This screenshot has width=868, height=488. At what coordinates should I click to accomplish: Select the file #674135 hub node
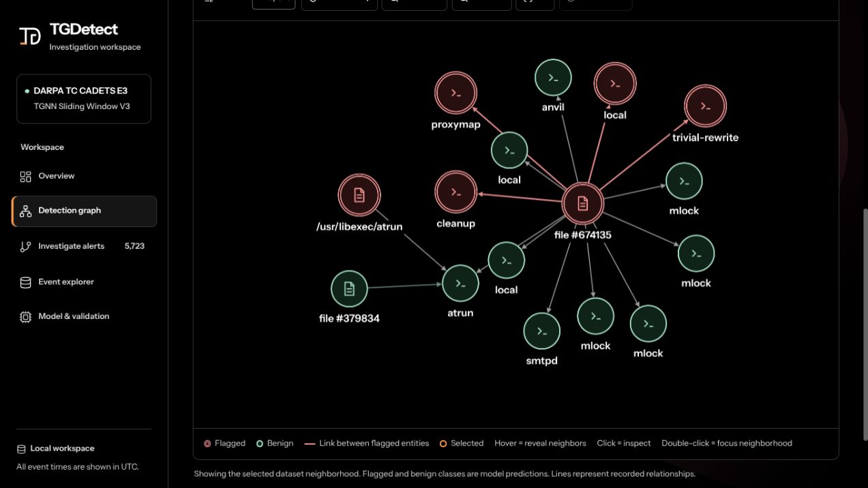583,203
